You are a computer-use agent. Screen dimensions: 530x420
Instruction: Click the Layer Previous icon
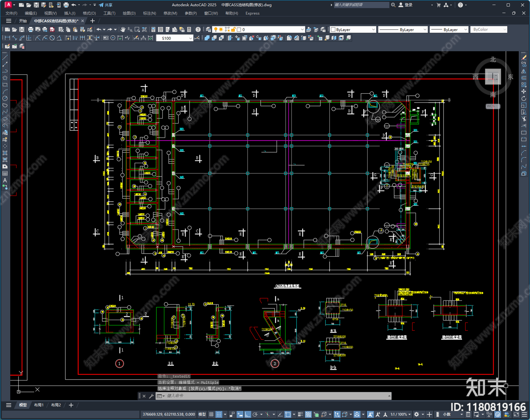click(x=316, y=29)
